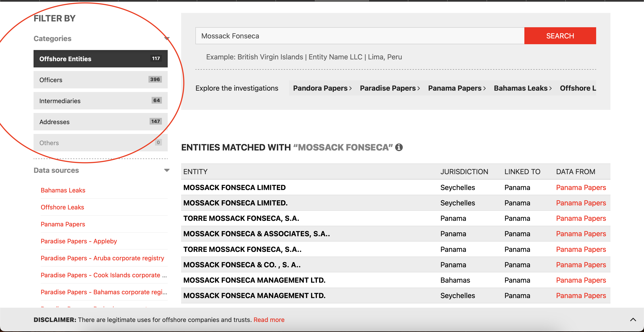
Task: Click the Mossack Fonseca search input field
Action: [x=360, y=36]
